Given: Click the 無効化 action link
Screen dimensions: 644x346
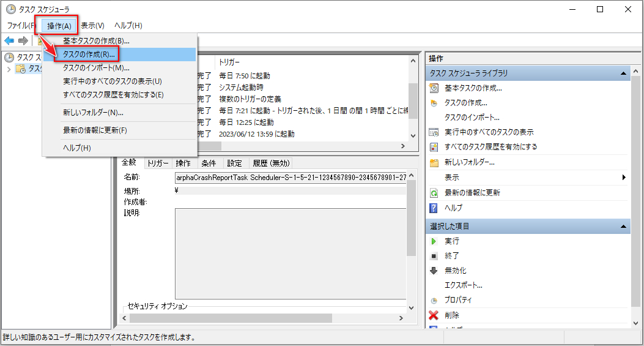Looking at the screenshot, I should pyautogui.click(x=456, y=271).
